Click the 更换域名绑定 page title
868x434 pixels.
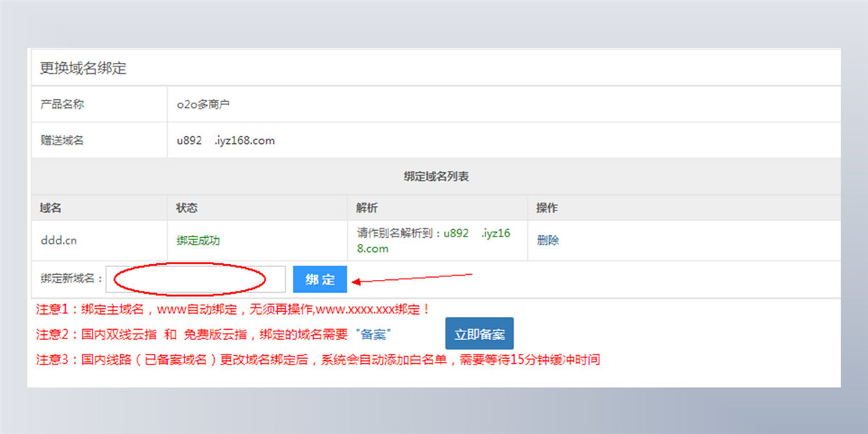tap(82, 69)
